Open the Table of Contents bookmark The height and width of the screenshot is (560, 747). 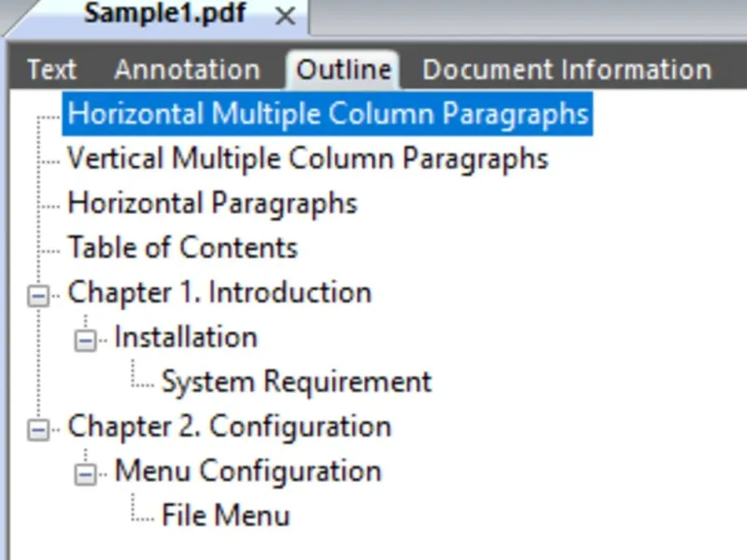182,248
